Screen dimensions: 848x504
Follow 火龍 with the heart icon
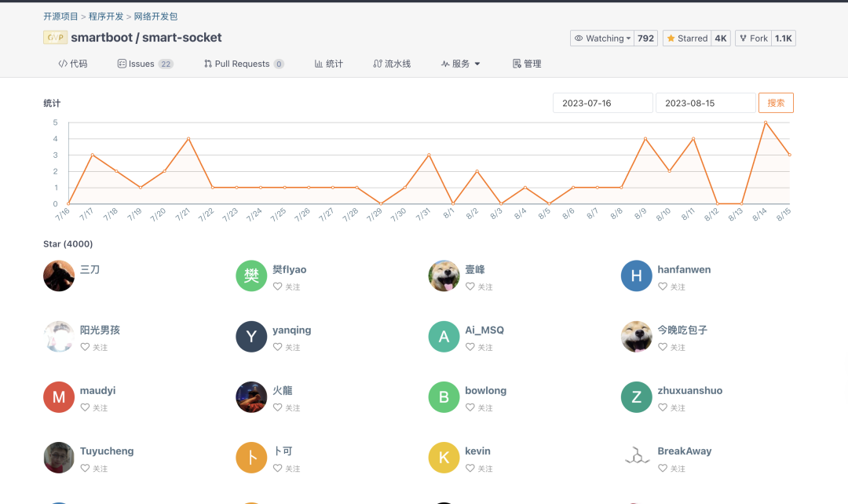pos(277,407)
